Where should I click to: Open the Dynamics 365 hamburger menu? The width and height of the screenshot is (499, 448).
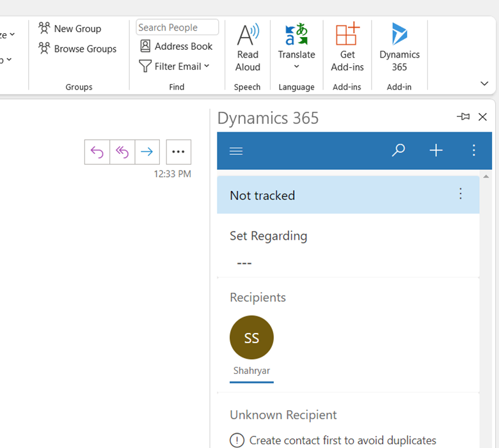tap(236, 151)
